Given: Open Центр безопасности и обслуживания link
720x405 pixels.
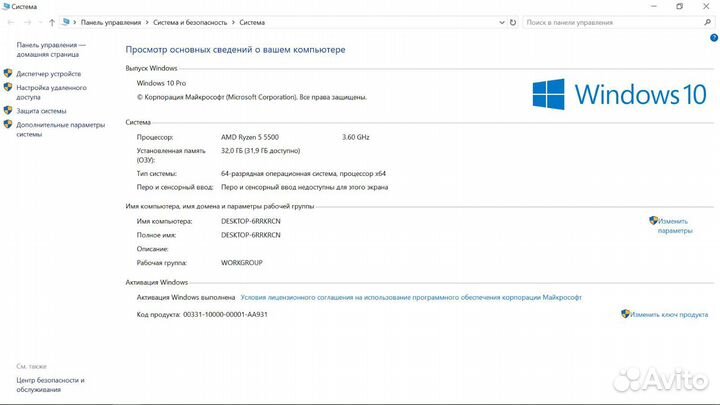Looking at the screenshot, I should point(51,385).
